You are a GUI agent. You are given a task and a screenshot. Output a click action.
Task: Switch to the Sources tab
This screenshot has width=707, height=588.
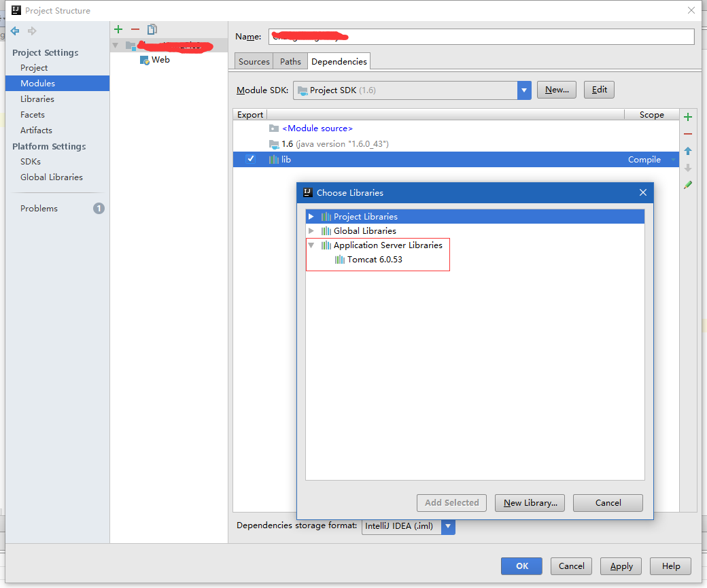[254, 61]
